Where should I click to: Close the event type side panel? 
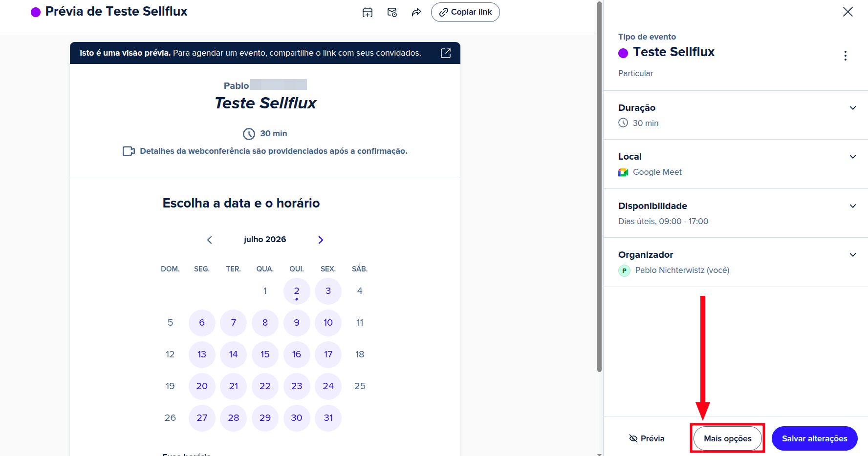(x=848, y=12)
